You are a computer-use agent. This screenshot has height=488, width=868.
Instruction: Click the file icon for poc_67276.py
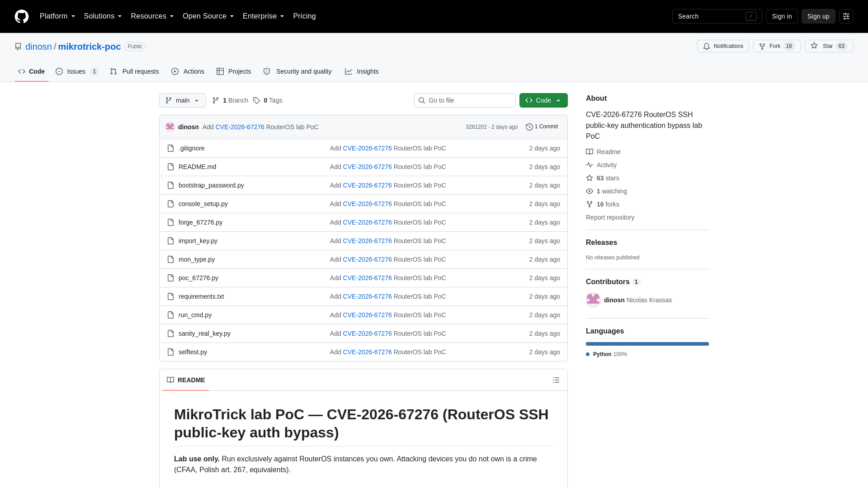(170, 278)
